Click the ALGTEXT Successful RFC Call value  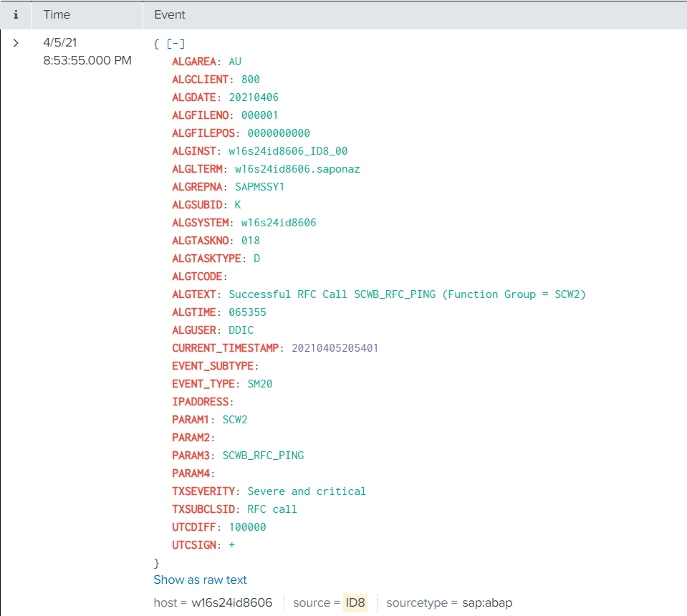click(407, 294)
